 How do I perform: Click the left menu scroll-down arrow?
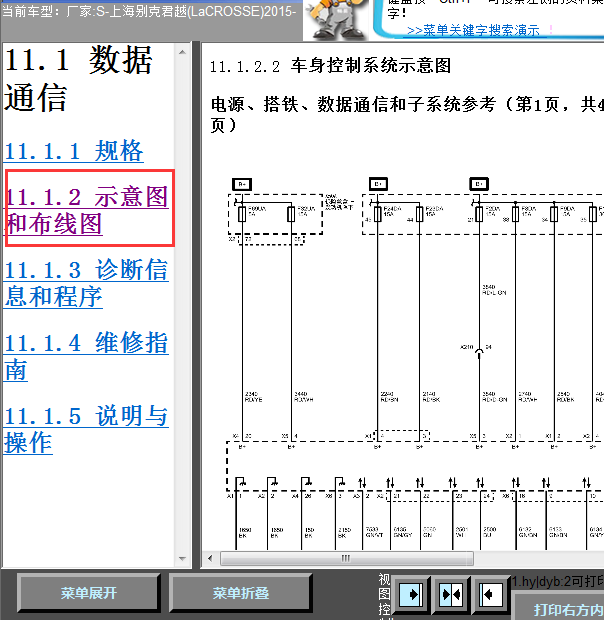pyautogui.click(x=182, y=559)
